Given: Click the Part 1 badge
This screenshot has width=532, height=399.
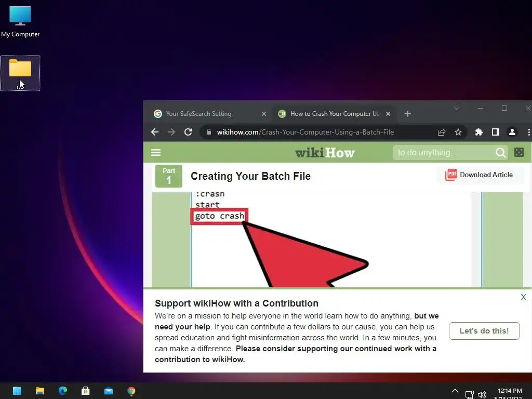Looking at the screenshot, I should [169, 176].
